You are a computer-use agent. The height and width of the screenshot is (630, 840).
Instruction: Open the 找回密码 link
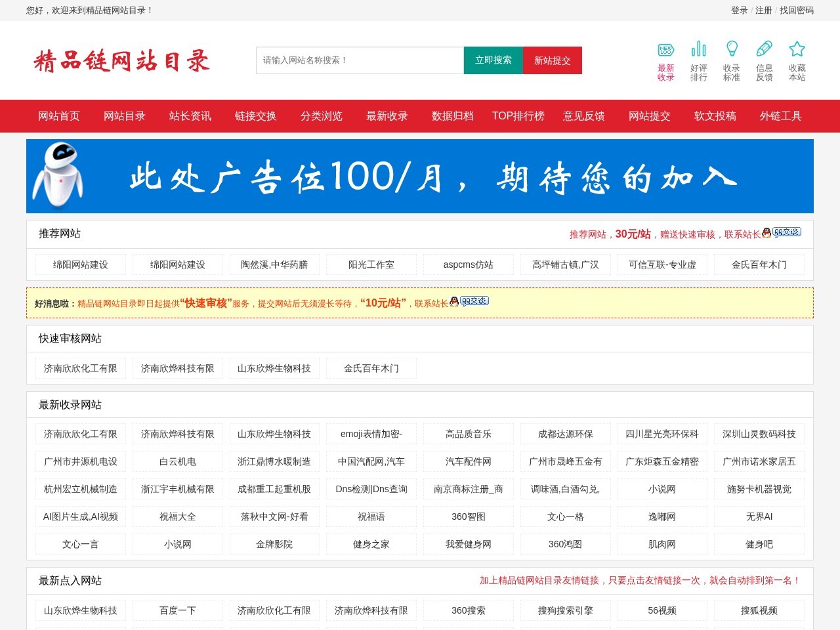(797, 10)
